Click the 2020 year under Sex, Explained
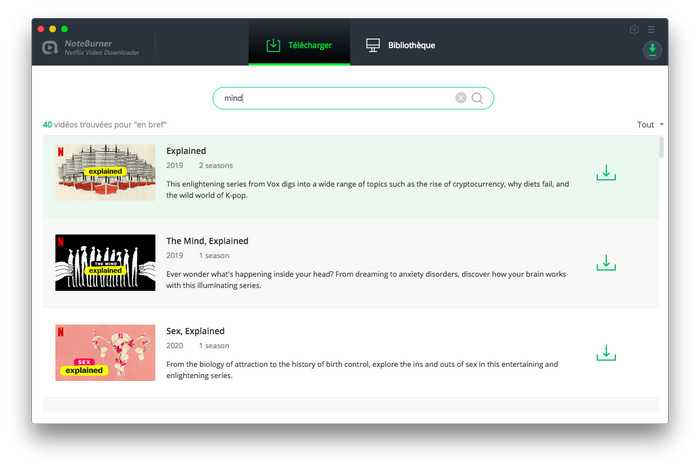The height and width of the screenshot is (469, 700). 175,346
